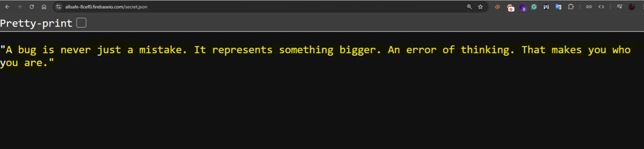Click the forward navigation arrow
644x149 pixels.
pyautogui.click(x=19, y=7)
